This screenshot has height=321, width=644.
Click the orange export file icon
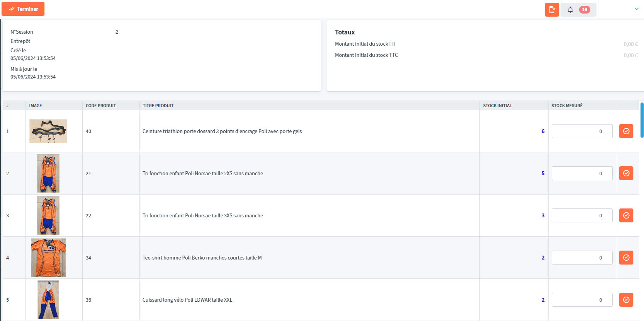(x=552, y=10)
